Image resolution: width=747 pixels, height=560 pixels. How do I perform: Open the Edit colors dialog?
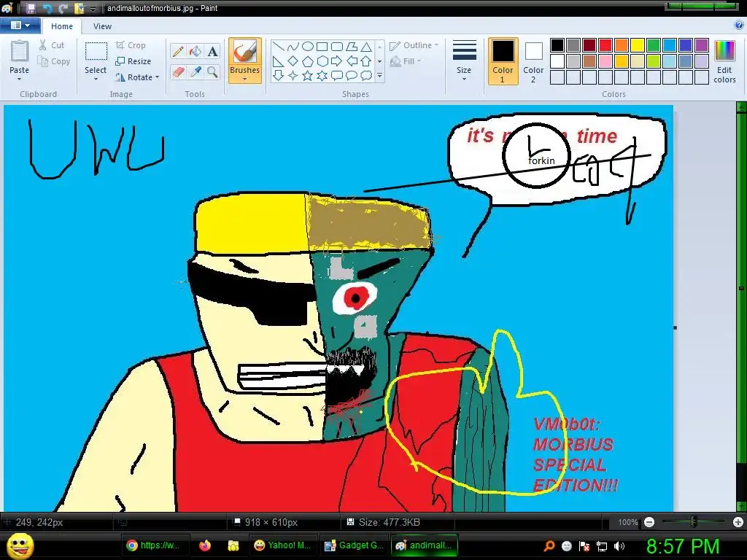click(x=724, y=61)
